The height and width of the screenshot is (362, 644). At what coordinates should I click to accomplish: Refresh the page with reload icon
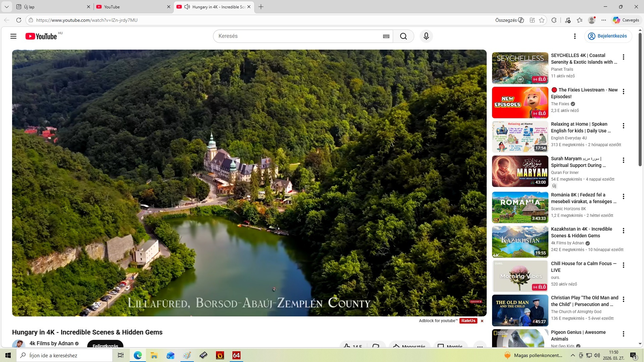pyautogui.click(x=19, y=20)
